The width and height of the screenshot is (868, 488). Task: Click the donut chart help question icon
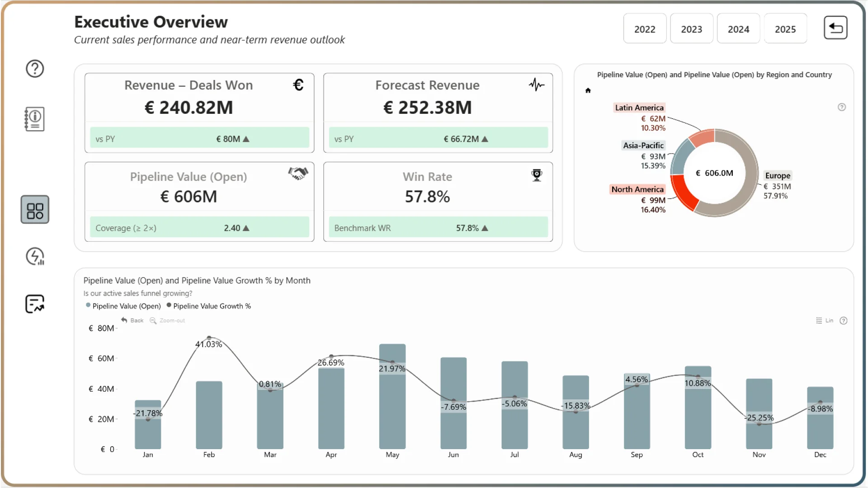pos(841,107)
